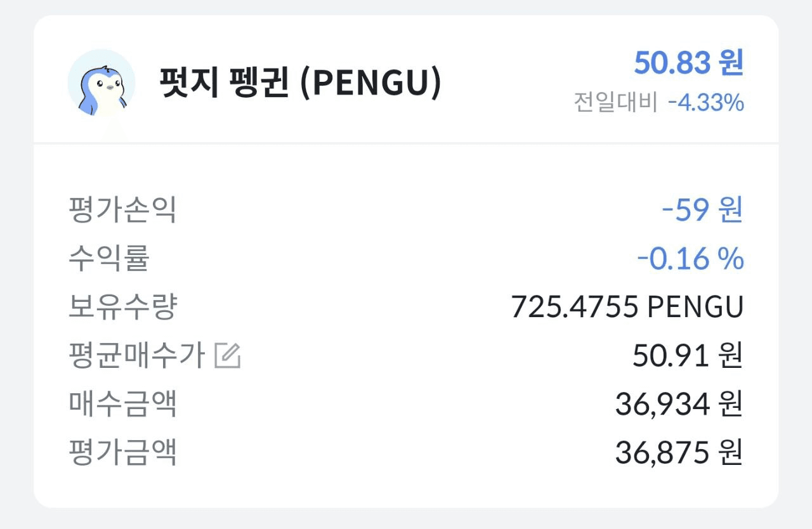
Task: Click the 36,934 원 purchase amount
Action: 679,405
